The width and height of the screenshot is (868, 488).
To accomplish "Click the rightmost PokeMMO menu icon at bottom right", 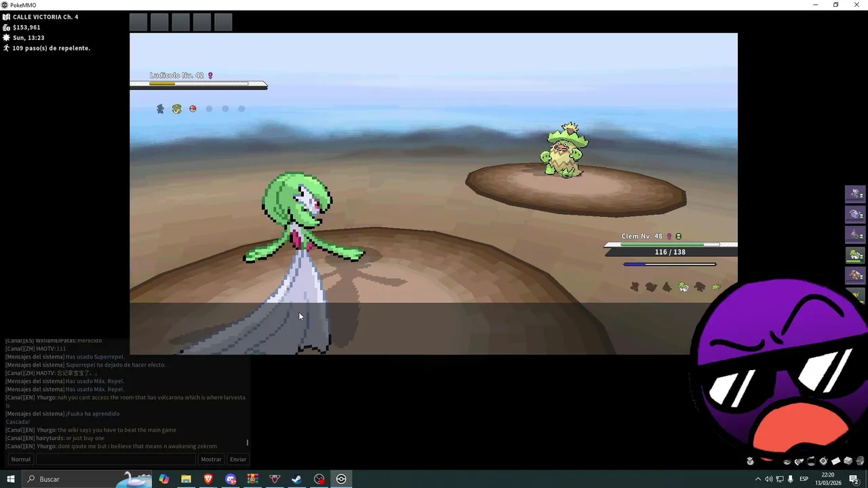I will coord(860,461).
